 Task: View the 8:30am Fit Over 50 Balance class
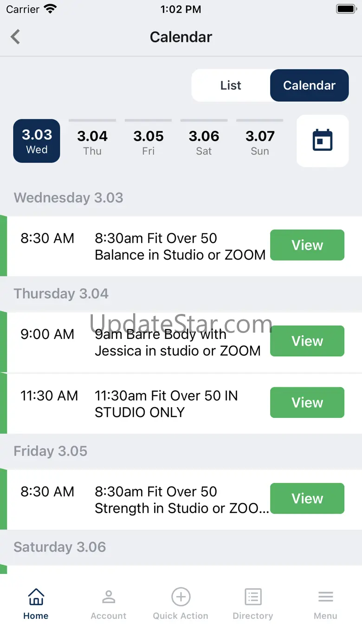click(x=307, y=245)
